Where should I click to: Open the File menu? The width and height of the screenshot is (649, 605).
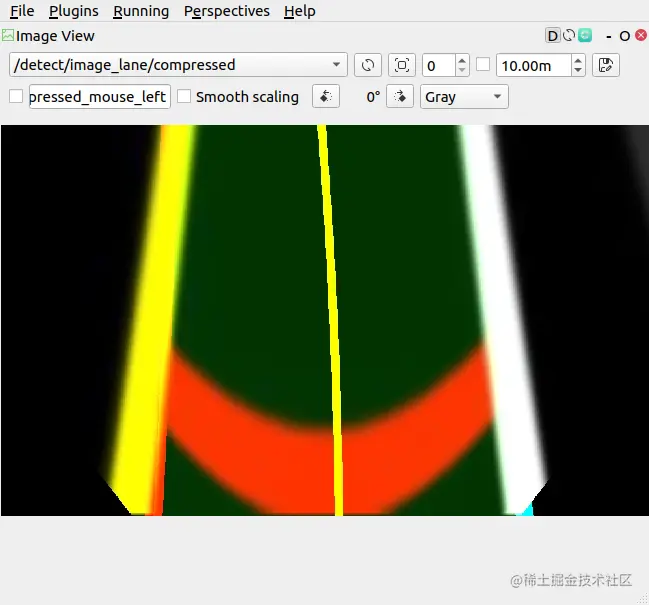[x=22, y=11]
